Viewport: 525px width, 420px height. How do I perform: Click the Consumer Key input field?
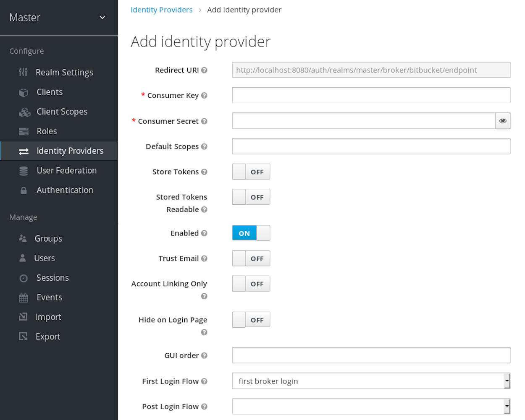(371, 95)
